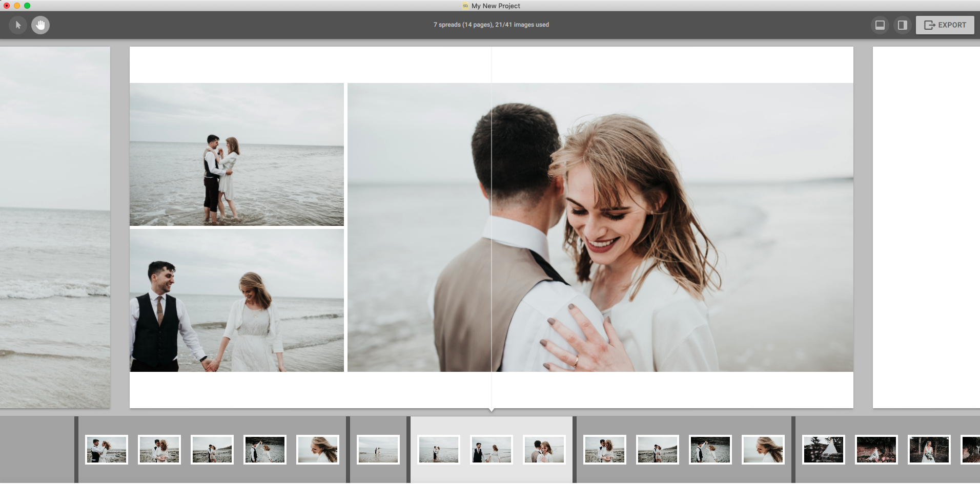The width and height of the screenshot is (980, 484).
Task: Select first thumbnail in the five-photo filmstrip spread
Action: [x=107, y=450]
